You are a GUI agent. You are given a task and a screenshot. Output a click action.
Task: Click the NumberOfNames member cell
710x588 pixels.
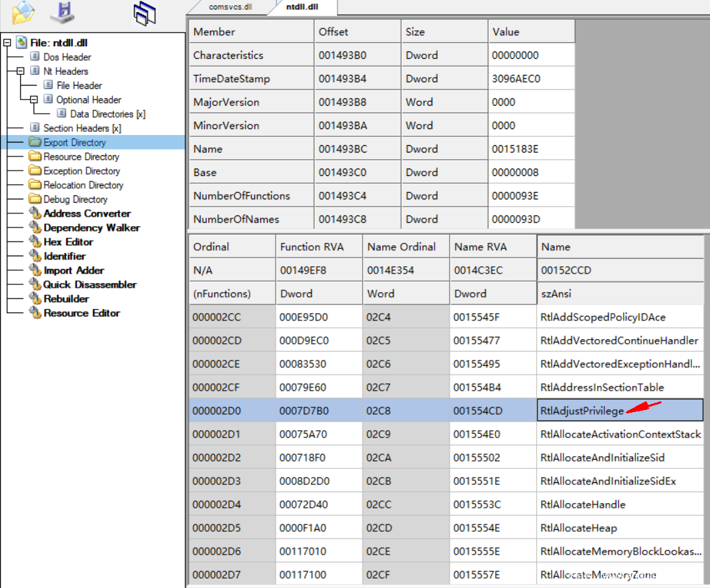pyautogui.click(x=251, y=219)
